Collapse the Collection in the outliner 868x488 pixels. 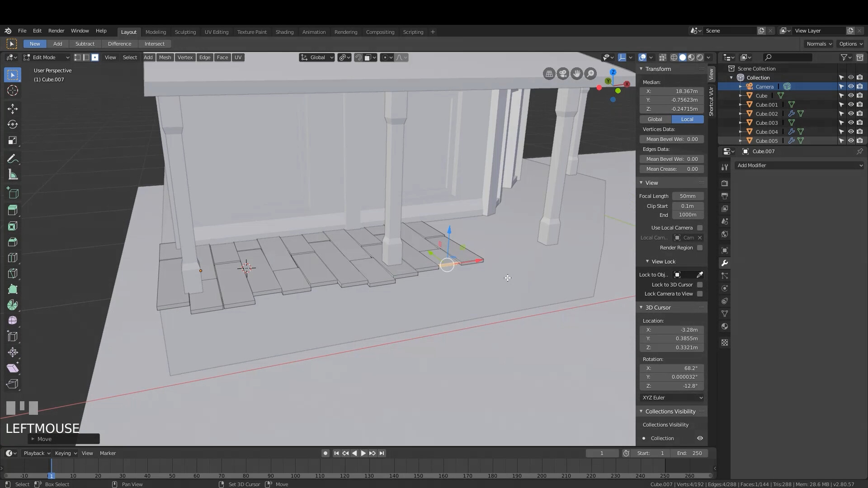click(731, 77)
